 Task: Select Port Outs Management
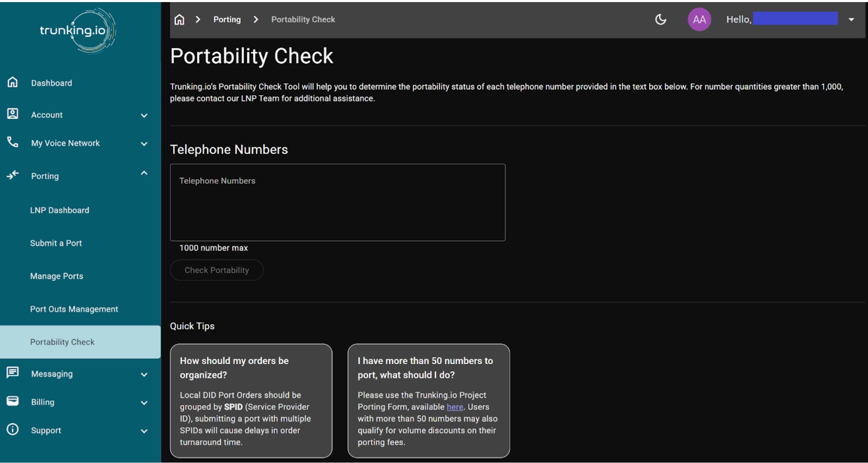pyautogui.click(x=74, y=309)
